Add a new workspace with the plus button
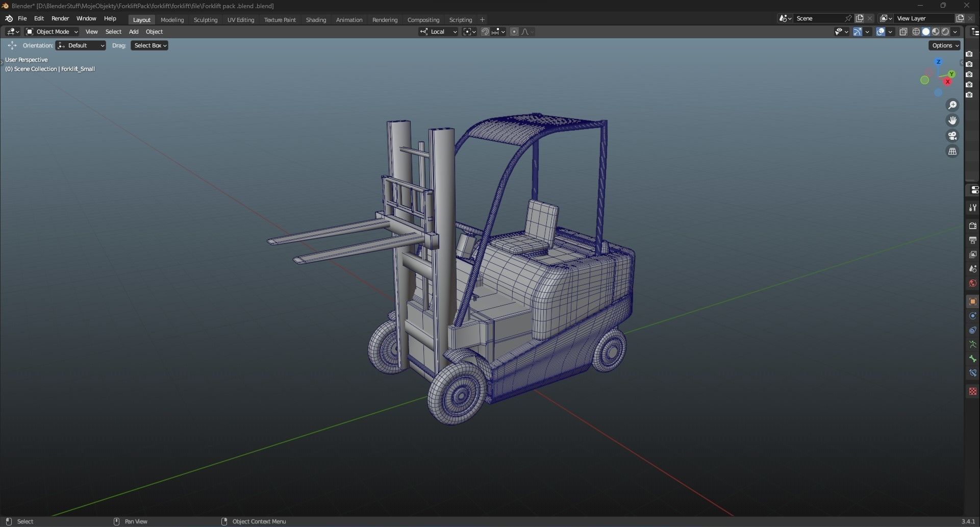980x527 pixels. [x=482, y=20]
